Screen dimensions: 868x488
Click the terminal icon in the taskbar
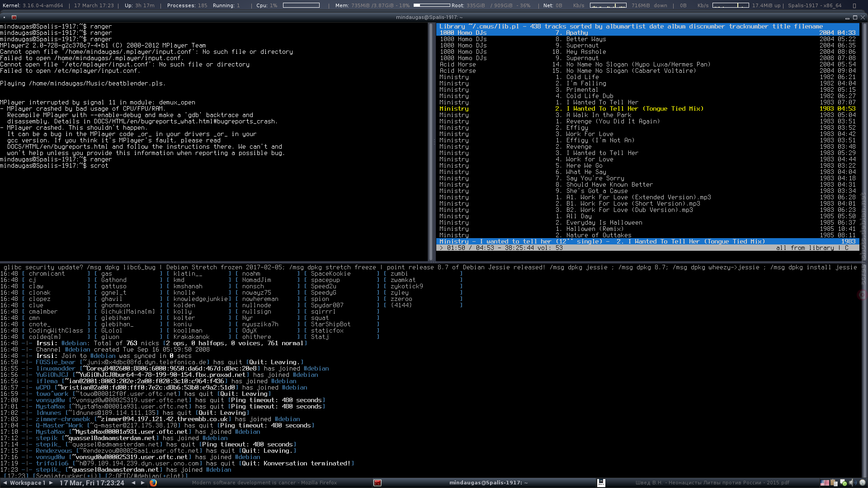(x=377, y=483)
